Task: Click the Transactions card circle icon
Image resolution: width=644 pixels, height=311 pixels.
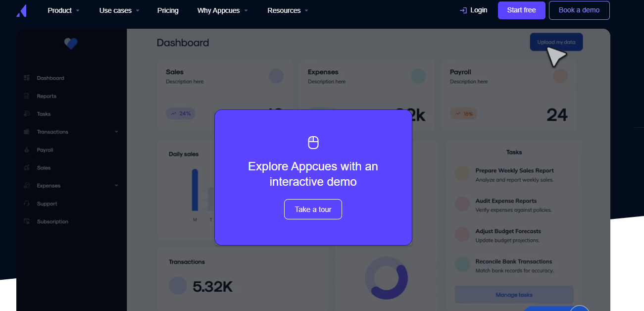Action: tap(178, 285)
